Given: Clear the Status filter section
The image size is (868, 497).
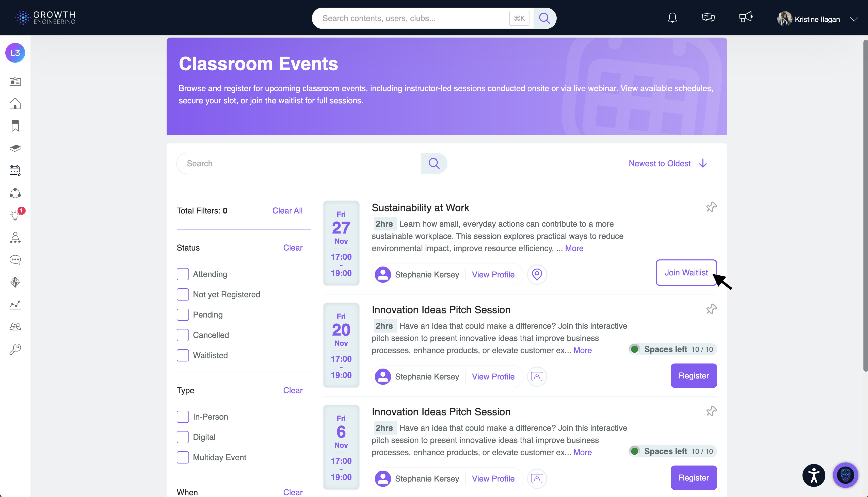Looking at the screenshot, I should (293, 248).
